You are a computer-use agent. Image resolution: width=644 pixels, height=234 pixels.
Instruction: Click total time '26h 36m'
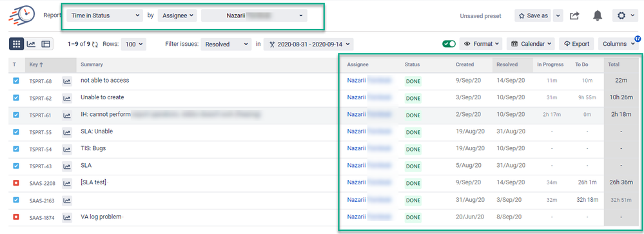click(621, 182)
